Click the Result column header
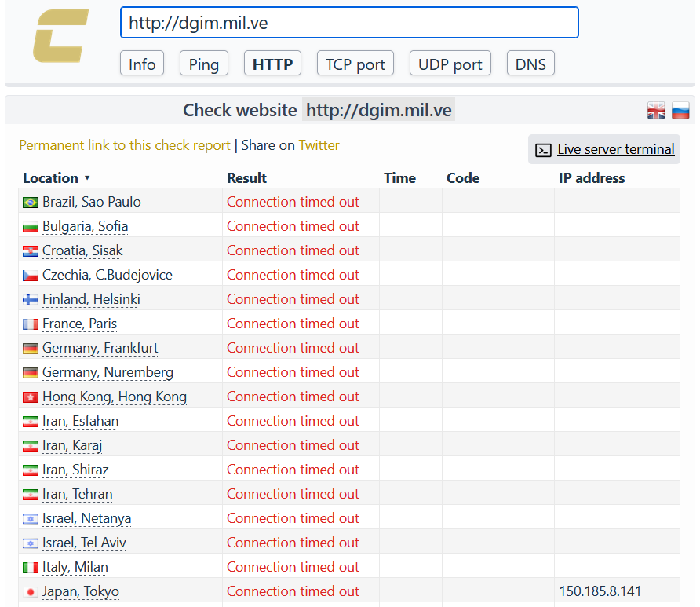 [247, 178]
